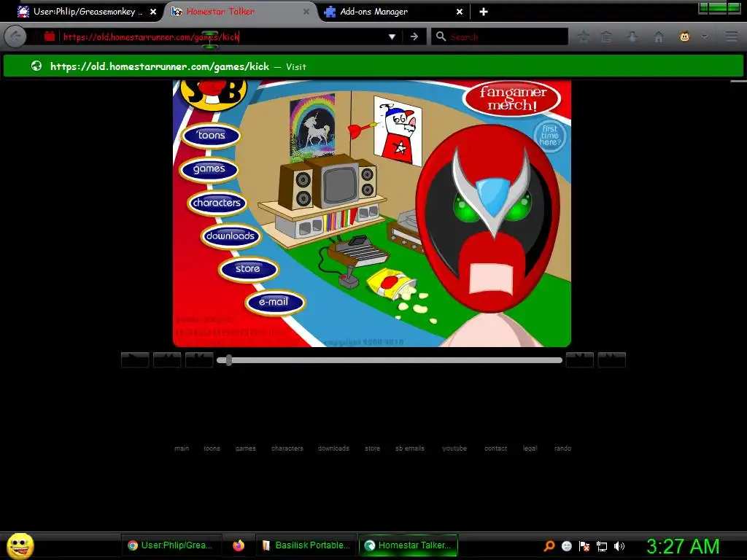Click the second playback control button
The width and height of the screenshot is (747, 560).
(167, 360)
